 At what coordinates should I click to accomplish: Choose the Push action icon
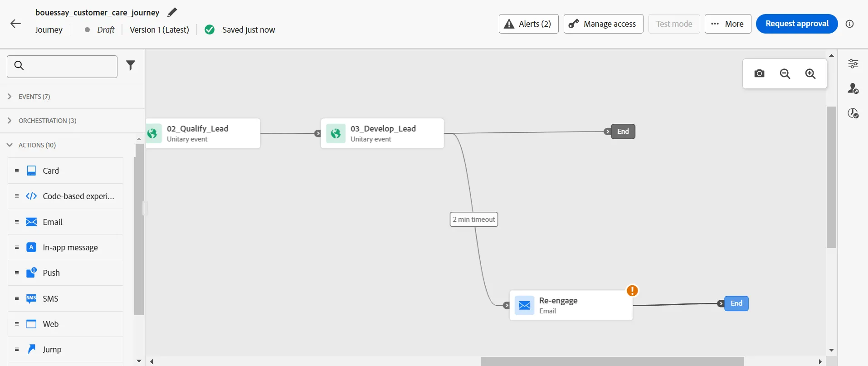(x=31, y=273)
